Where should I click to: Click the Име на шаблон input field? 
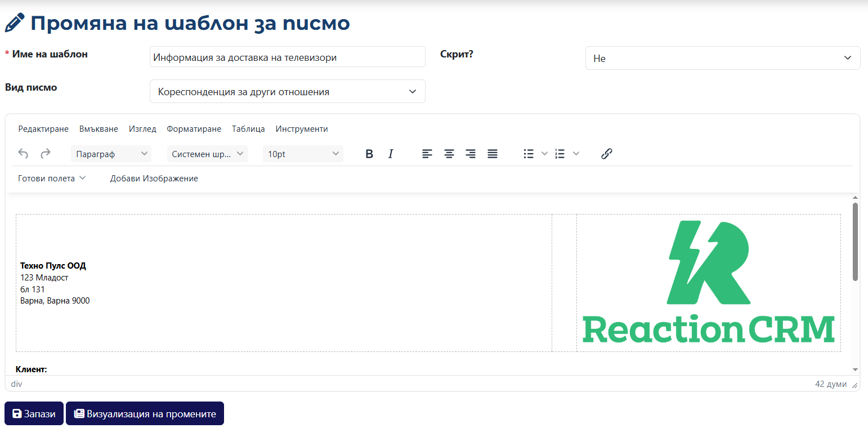pyautogui.click(x=288, y=57)
